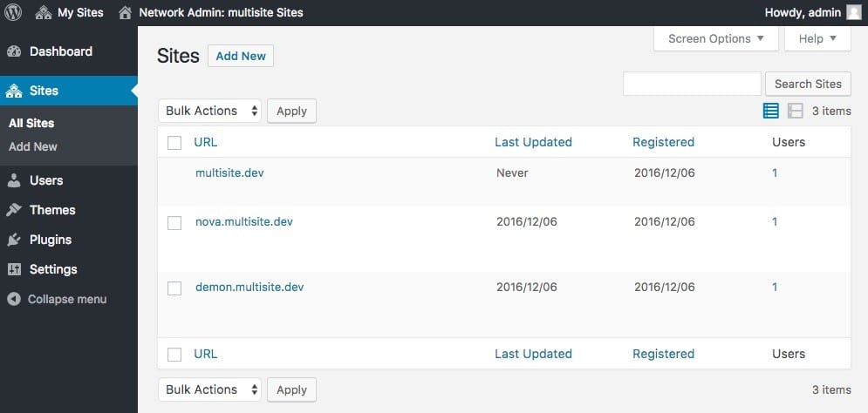The width and height of the screenshot is (868, 413).
Task: Open the demon.multisite.dev site link
Action: (249, 287)
